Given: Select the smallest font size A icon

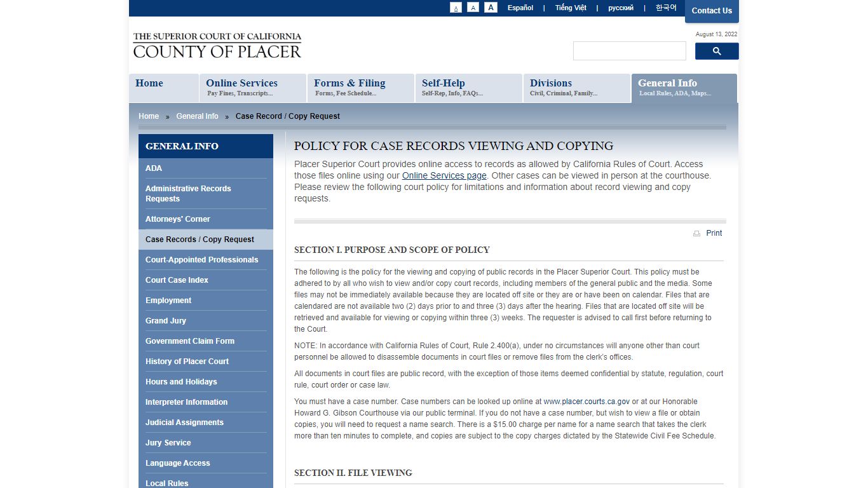Looking at the screenshot, I should tap(456, 8).
